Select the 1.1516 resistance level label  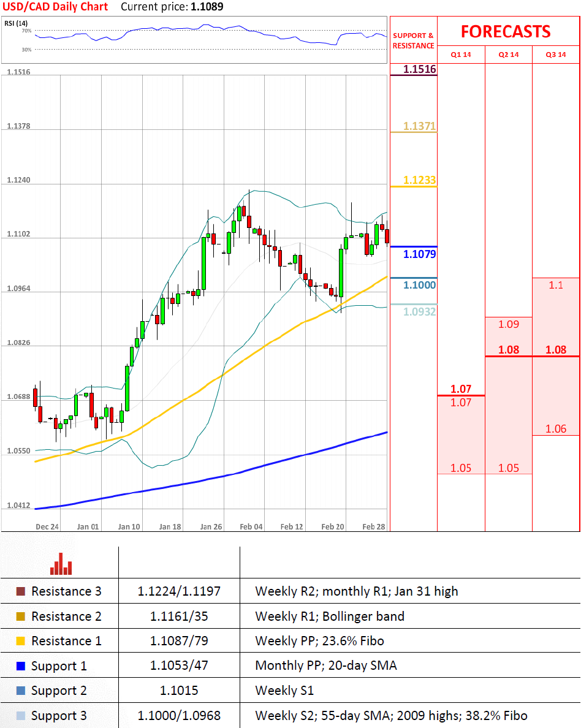click(420, 69)
